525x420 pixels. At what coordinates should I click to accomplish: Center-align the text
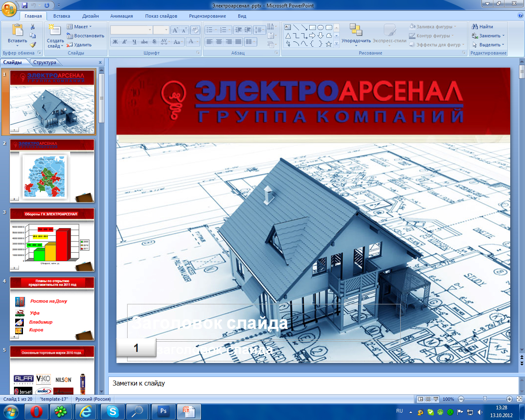(x=219, y=41)
